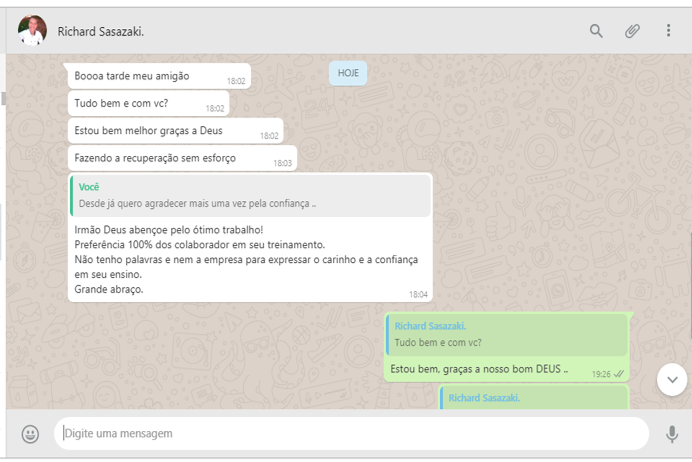
Task: Focus the 'Digite uma mensagem' input field
Action: tap(350, 434)
